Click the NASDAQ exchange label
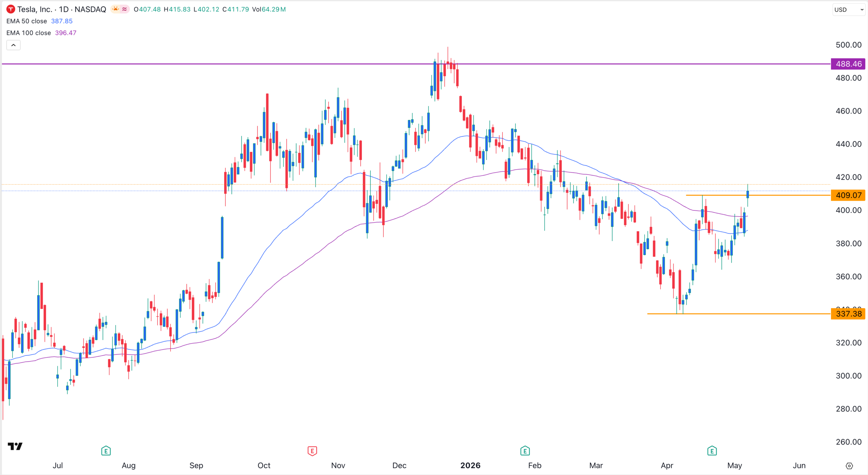Viewport: 868px width, 475px height. [90, 9]
